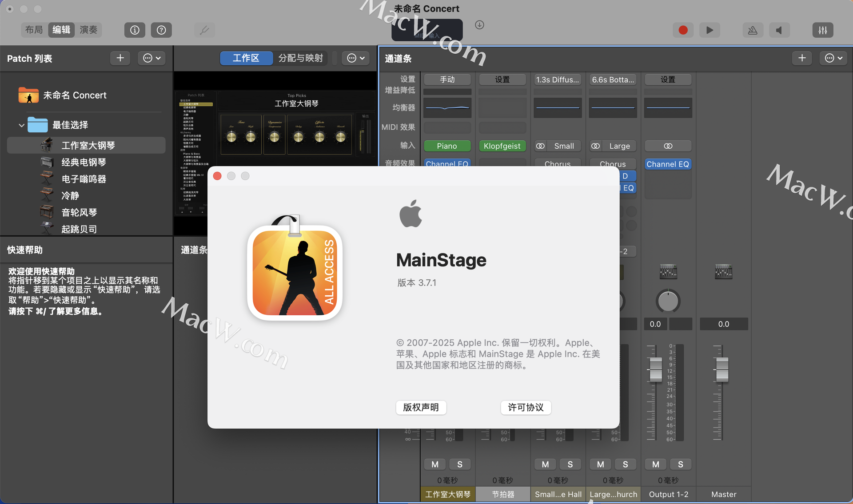Switch to 布局 mode

34,30
